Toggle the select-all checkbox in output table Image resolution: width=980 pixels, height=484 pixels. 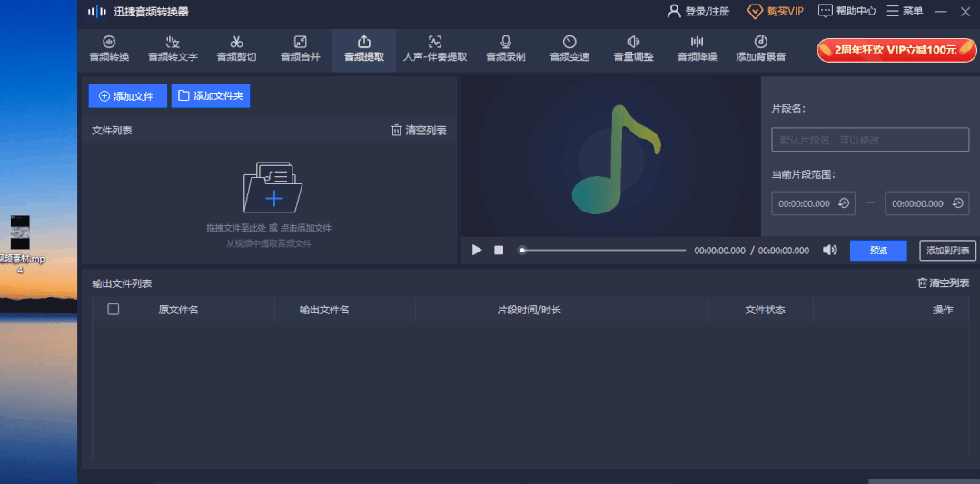tap(114, 309)
